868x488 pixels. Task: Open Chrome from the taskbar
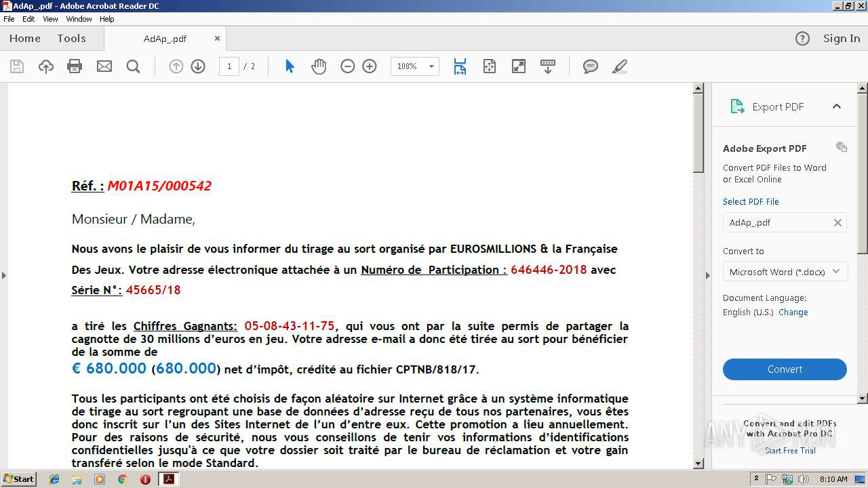[x=122, y=479]
